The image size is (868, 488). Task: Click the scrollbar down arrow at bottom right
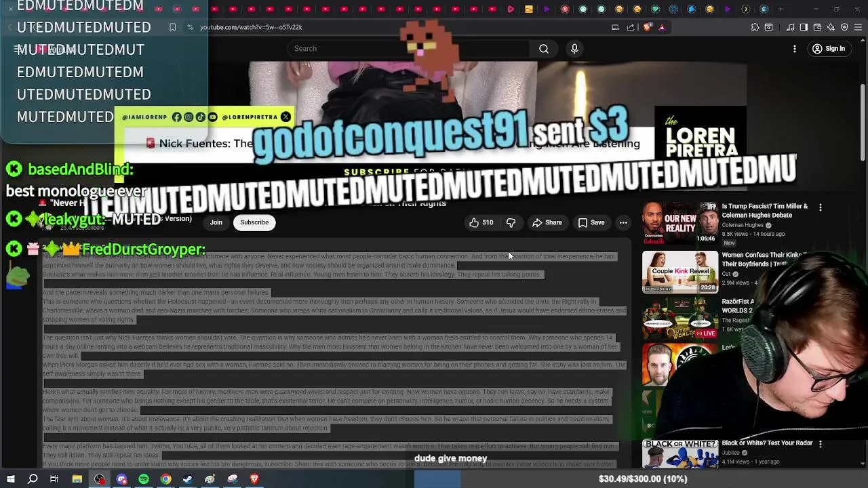pos(863,464)
